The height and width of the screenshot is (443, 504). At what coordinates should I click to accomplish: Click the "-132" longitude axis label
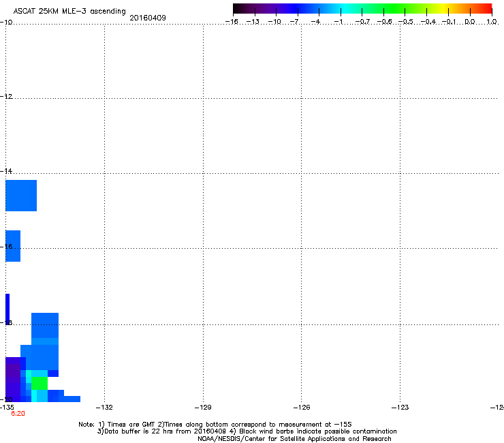[x=104, y=408]
